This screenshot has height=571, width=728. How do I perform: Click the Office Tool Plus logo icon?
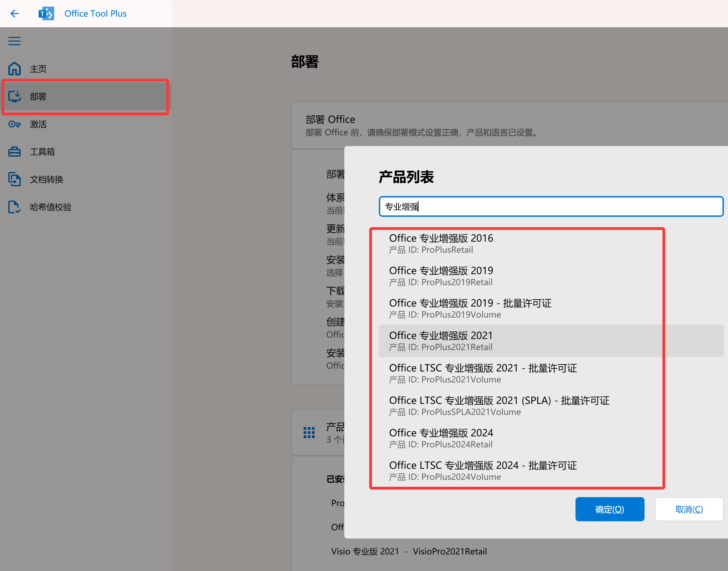pyautogui.click(x=46, y=13)
